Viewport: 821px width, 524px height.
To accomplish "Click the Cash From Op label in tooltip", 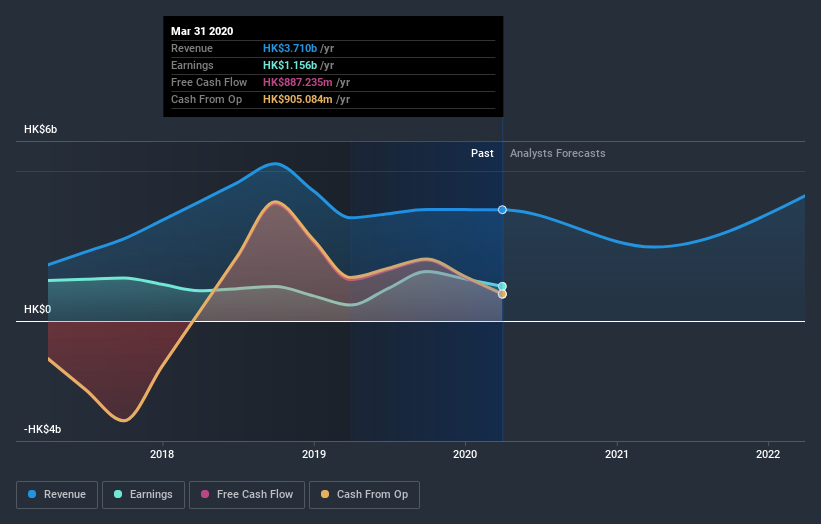I will (206, 99).
